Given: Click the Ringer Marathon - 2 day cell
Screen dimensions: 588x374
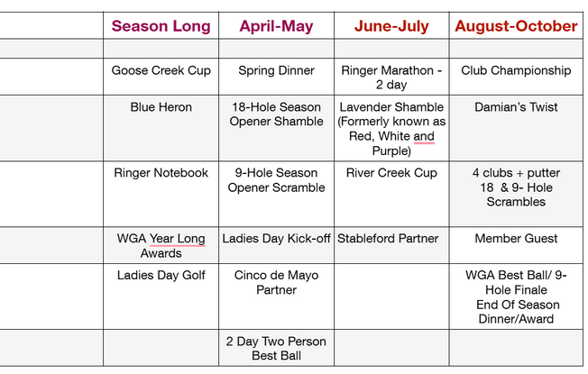Looking at the screenshot, I should pyautogui.click(x=391, y=78).
